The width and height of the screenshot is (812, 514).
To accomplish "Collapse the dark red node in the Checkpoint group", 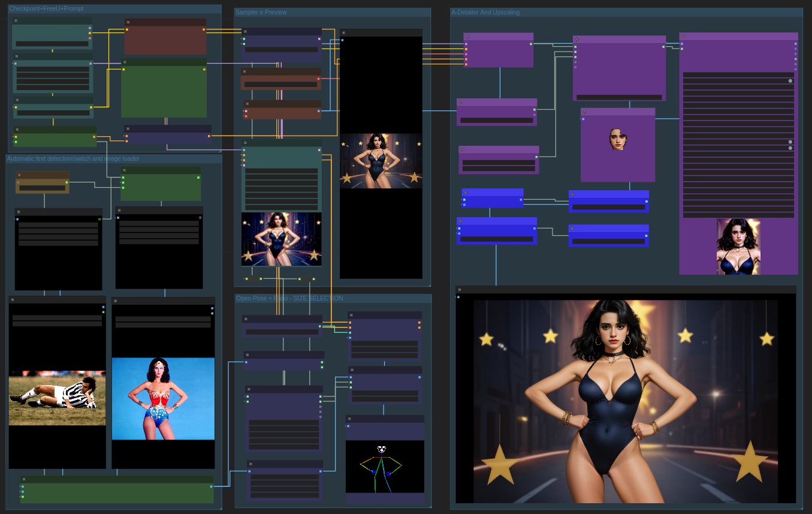I will (129, 22).
